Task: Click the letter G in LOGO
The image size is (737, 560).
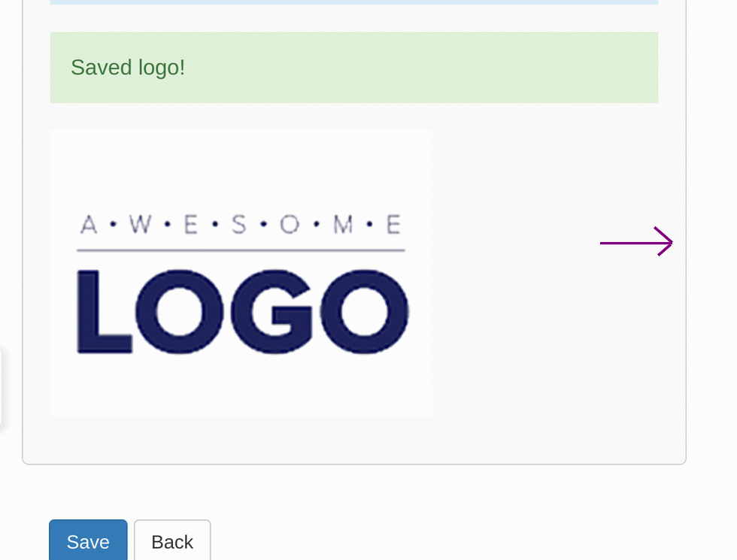Action: [x=271, y=311]
